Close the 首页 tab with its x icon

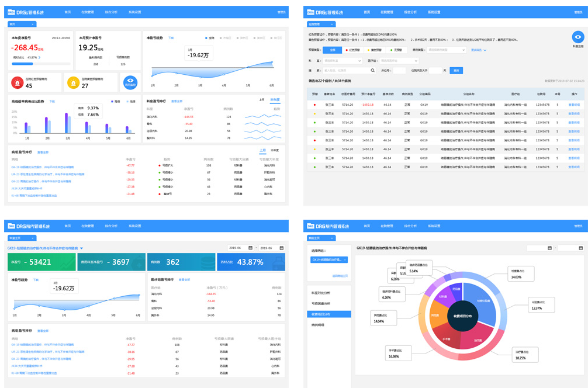tap(33, 25)
